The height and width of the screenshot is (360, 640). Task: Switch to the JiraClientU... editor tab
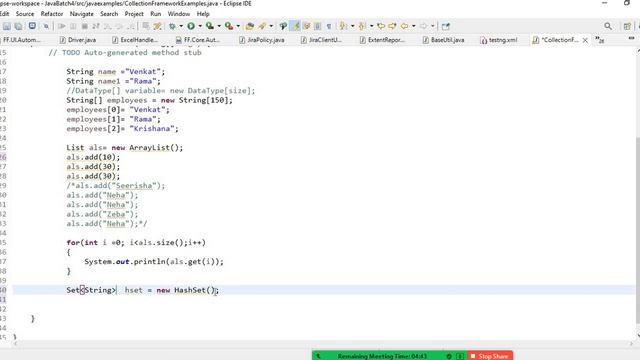pos(321,40)
